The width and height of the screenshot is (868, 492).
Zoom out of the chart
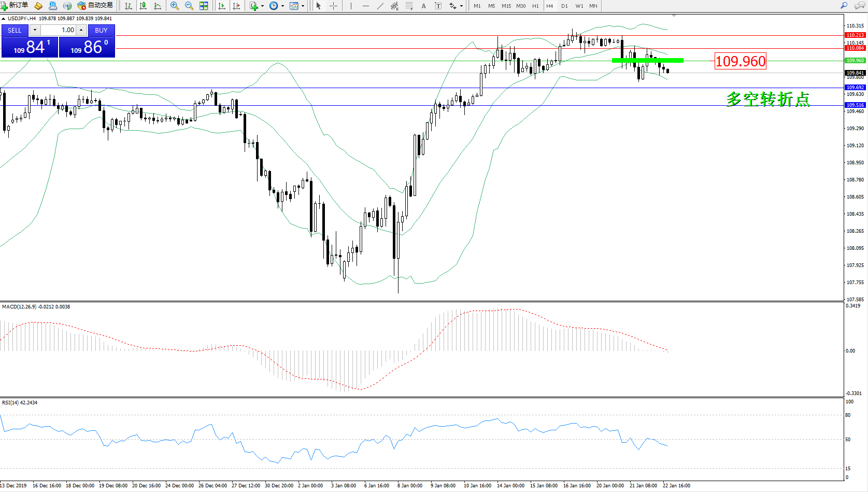pyautogui.click(x=189, y=6)
